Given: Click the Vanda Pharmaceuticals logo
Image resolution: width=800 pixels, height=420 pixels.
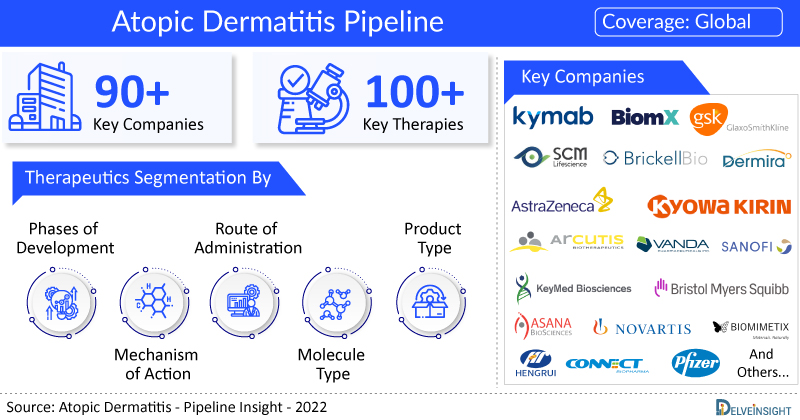Looking at the screenshot, I should click(672, 245).
